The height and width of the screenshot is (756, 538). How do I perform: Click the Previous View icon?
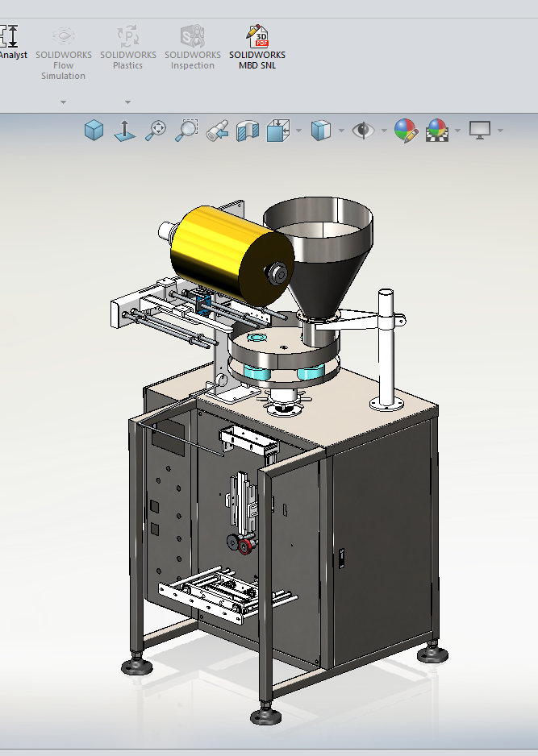[217, 131]
